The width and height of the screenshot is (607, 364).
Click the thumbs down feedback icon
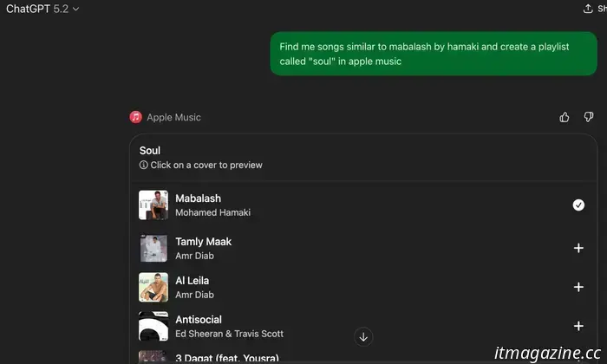[589, 117]
